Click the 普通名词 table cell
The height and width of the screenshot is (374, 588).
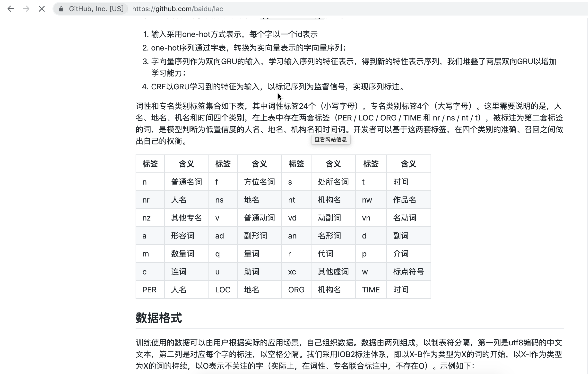click(x=186, y=182)
